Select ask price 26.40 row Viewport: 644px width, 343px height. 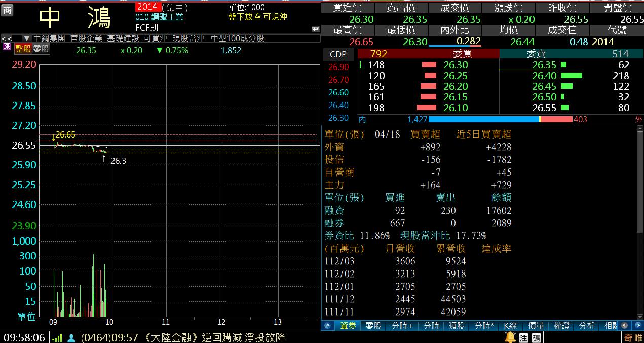click(x=571, y=76)
